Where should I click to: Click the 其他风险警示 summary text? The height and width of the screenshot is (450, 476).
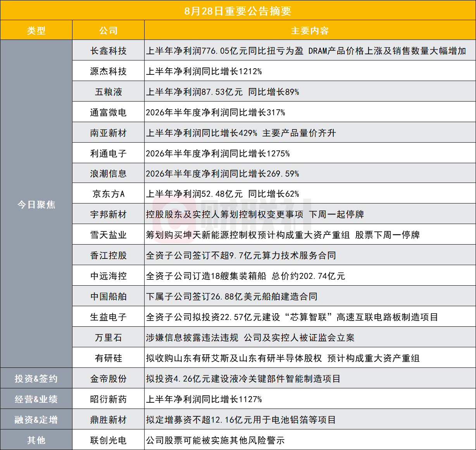pos(216,440)
